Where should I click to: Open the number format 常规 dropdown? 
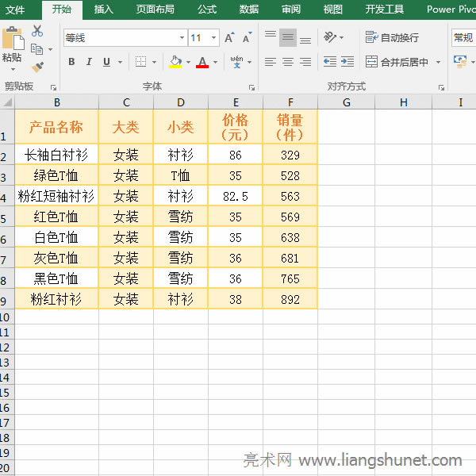tap(463, 37)
